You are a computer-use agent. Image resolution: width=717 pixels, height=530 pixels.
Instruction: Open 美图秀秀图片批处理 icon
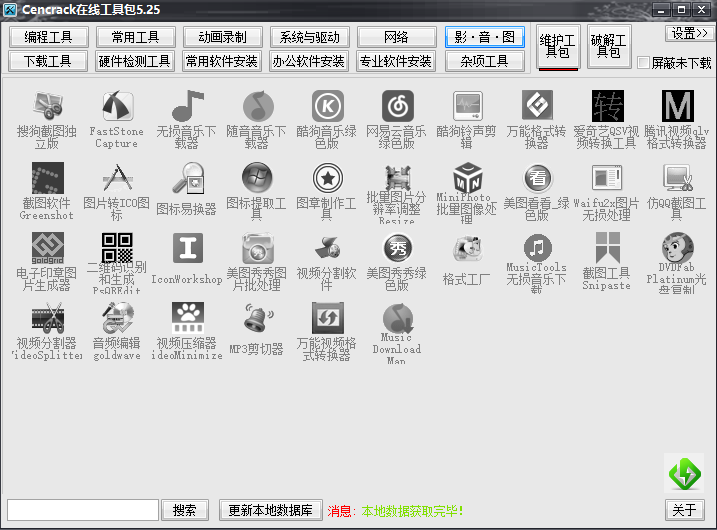point(257,248)
